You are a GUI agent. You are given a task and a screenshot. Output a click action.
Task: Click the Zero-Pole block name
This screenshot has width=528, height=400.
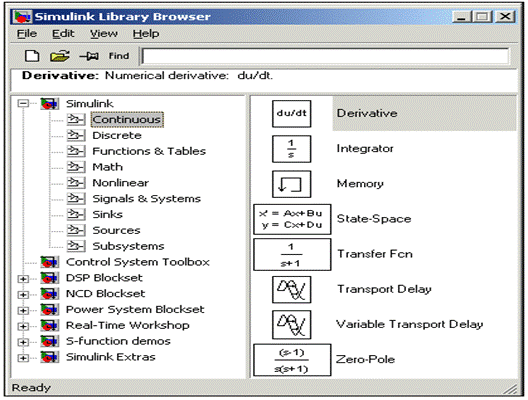click(x=365, y=360)
